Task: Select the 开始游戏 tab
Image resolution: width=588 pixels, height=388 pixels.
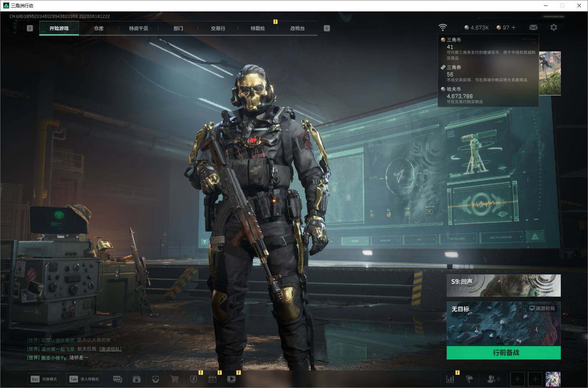Action: [59, 28]
